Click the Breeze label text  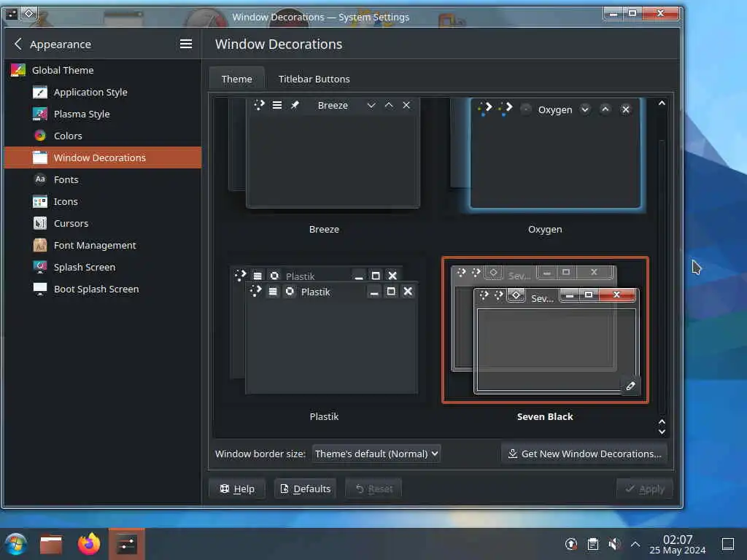(x=324, y=230)
